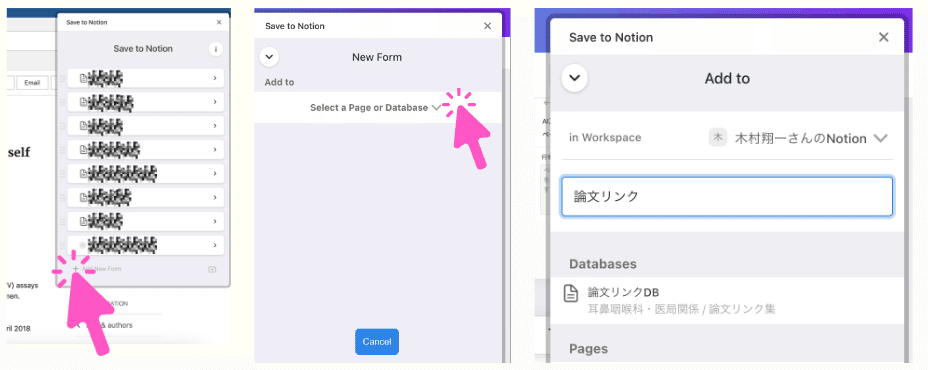Viewport: 928px width, 370px height.
Task: Click the in Workspace label
Action: pyautogui.click(x=605, y=137)
